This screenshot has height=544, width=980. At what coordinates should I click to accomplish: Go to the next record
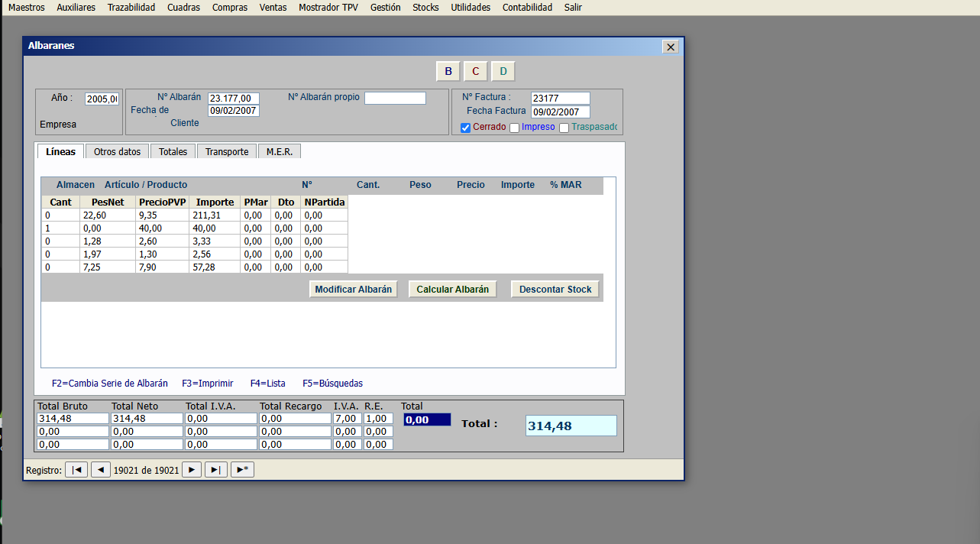192,470
